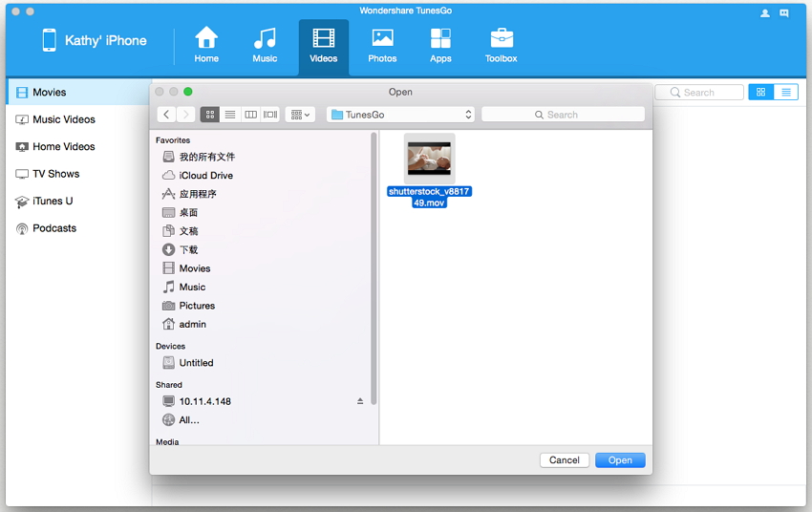
Task: Select Movies in the TunesGo sidebar
Action: pyautogui.click(x=78, y=92)
